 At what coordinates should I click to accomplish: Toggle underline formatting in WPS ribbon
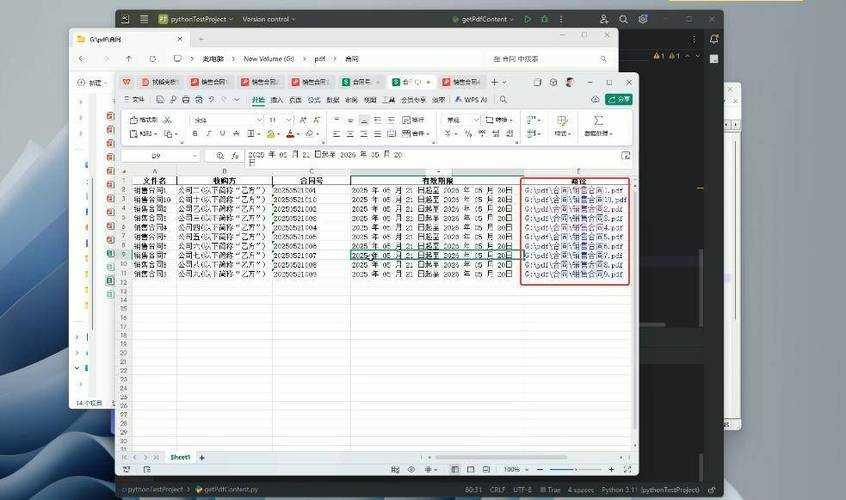pyautogui.click(x=222, y=133)
